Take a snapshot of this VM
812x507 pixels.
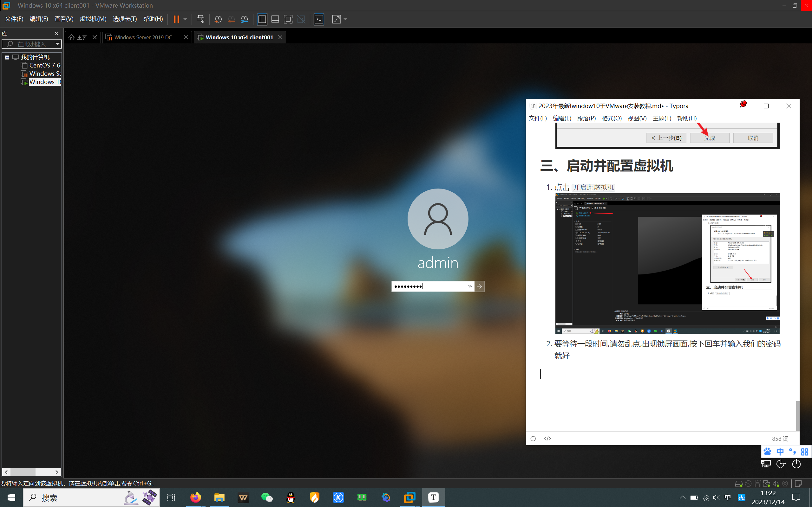coord(218,19)
